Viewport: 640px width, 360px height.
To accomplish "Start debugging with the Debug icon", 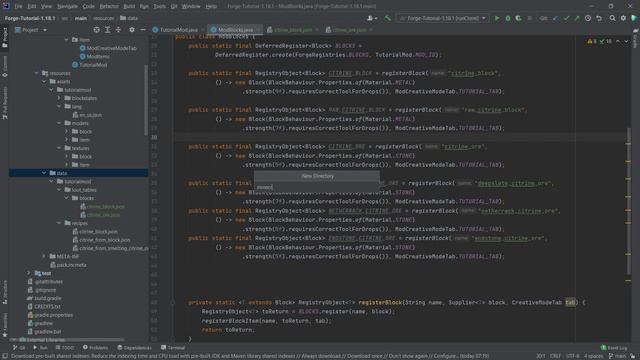I will [x=508, y=18].
